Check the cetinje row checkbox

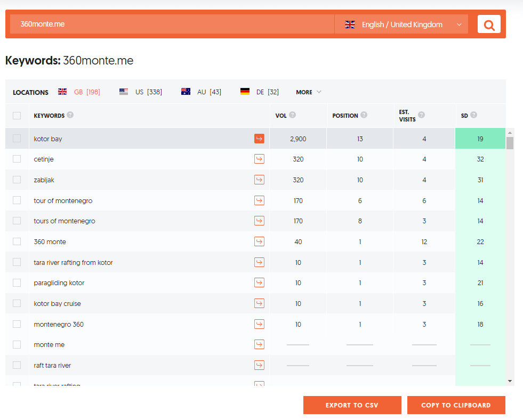tap(17, 159)
